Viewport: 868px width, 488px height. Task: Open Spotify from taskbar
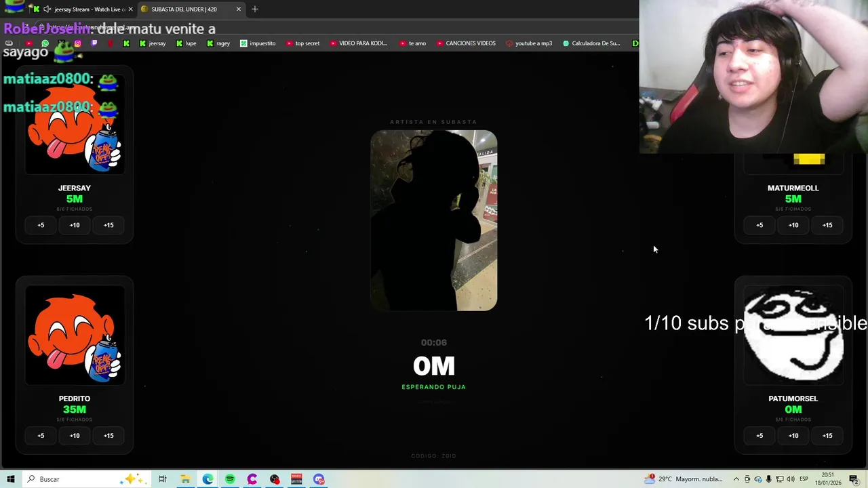click(x=230, y=479)
